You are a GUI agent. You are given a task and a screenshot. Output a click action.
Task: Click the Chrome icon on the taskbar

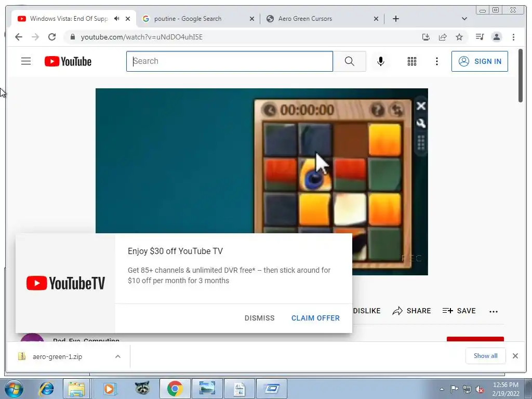click(x=175, y=389)
